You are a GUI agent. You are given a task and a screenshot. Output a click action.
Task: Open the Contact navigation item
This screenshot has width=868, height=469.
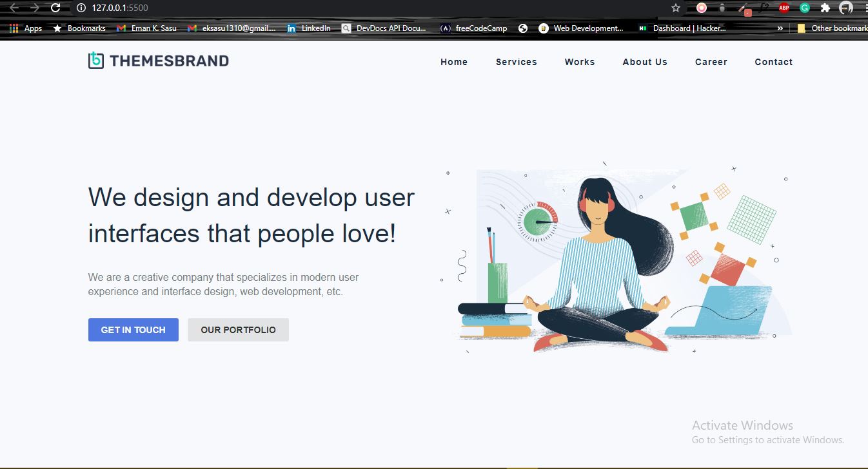pyautogui.click(x=773, y=62)
